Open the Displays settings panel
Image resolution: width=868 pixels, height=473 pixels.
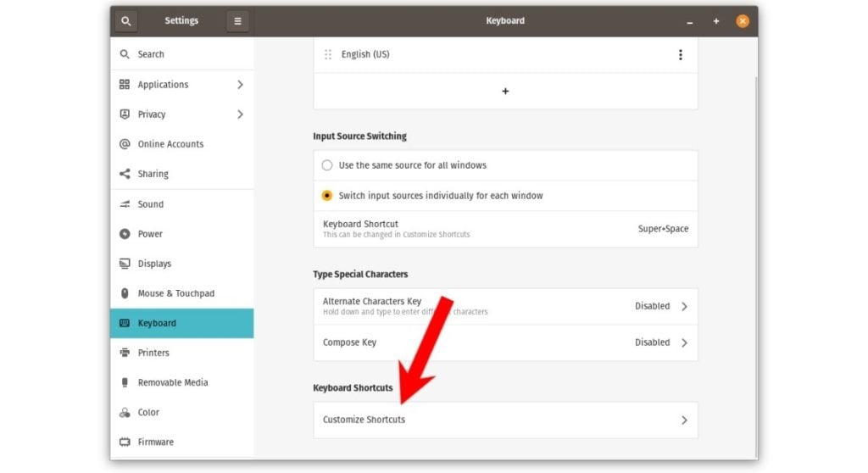(154, 264)
